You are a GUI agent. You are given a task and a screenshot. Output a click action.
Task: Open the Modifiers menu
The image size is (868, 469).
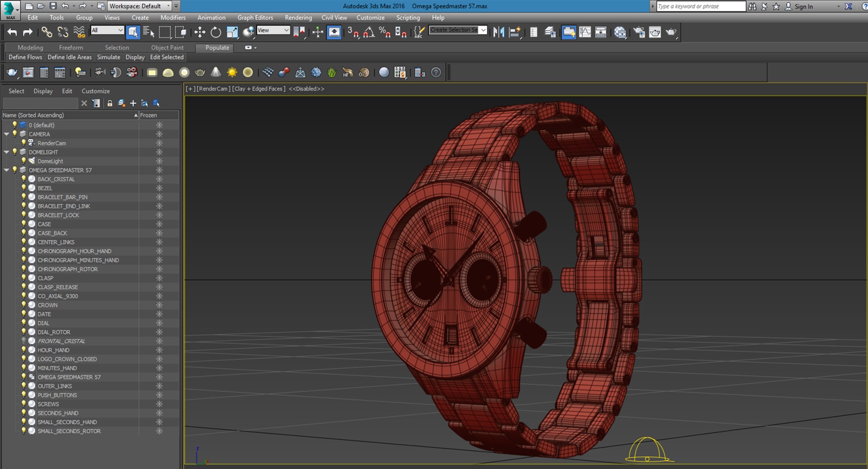pos(173,18)
